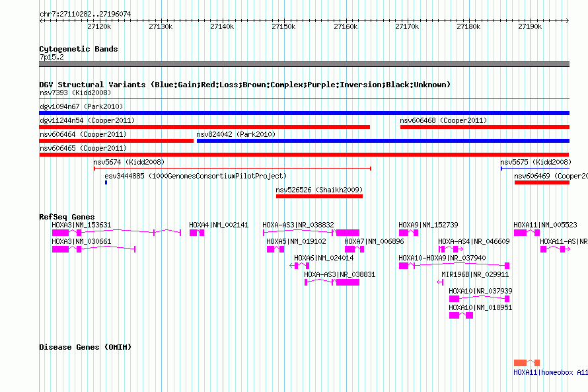Image resolution: width=588 pixels, height=392 pixels.
Task: Click the Disease Genes (OMIM) track title
Action: click(85, 347)
